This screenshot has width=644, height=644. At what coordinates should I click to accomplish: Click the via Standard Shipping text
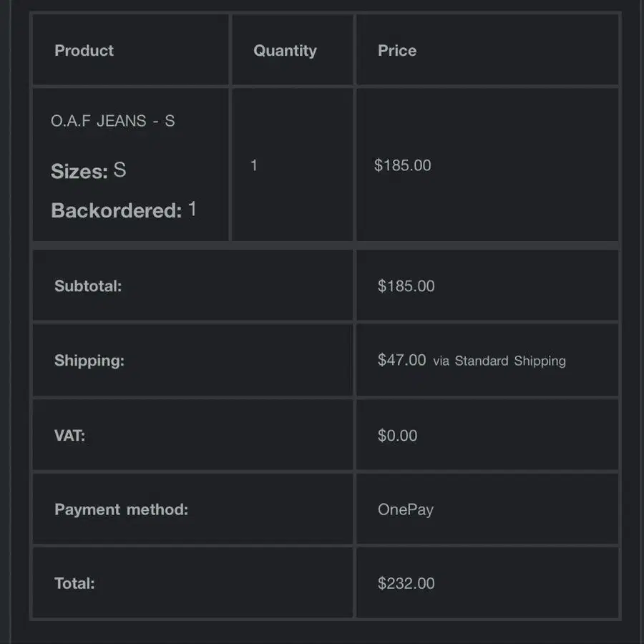499,361
